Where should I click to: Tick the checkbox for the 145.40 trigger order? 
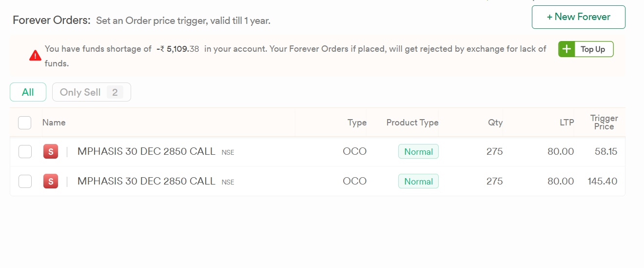25,182
